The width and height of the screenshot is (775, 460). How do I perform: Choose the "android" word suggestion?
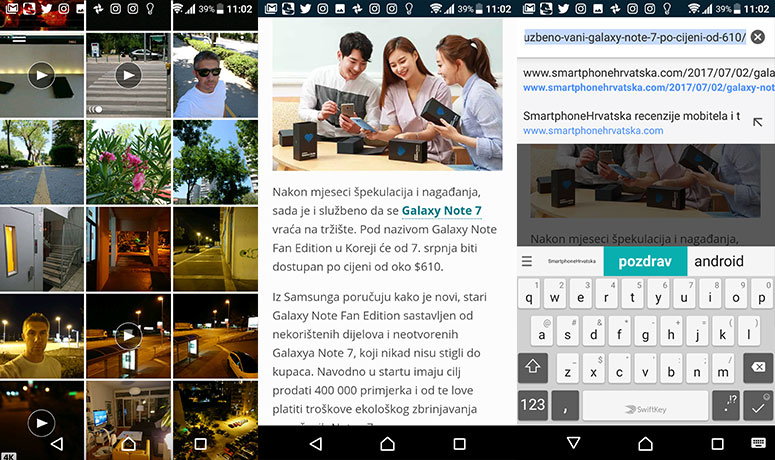click(x=719, y=261)
